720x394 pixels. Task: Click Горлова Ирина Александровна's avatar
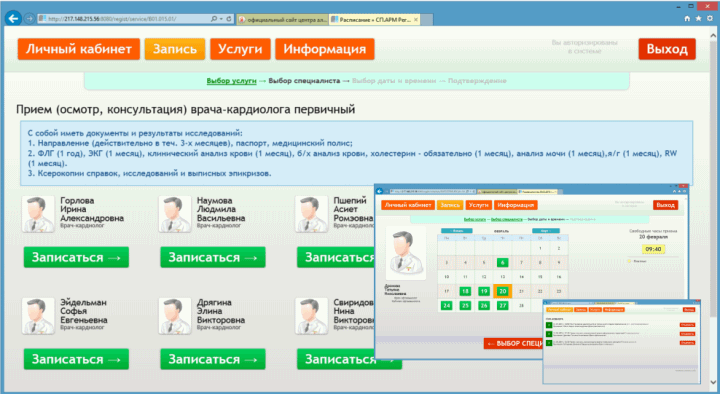click(38, 214)
